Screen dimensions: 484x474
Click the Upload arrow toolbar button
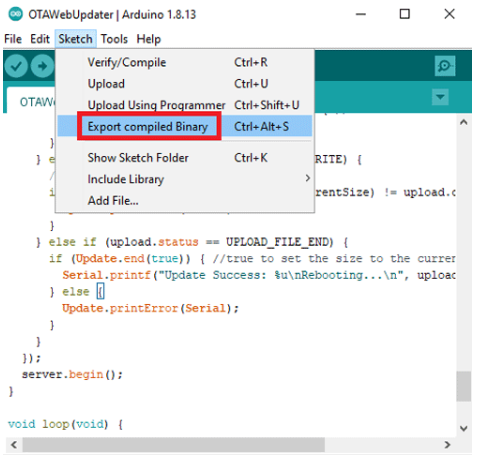coord(42,66)
